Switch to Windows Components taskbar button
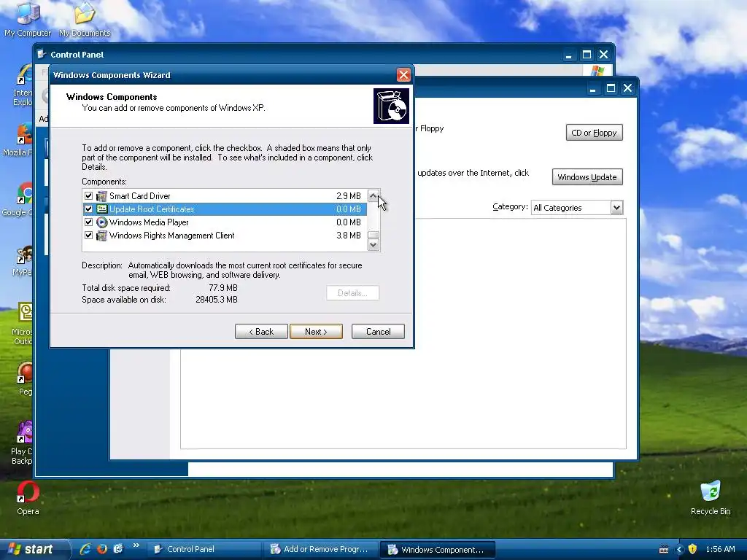The height and width of the screenshot is (560, 747). (x=438, y=549)
